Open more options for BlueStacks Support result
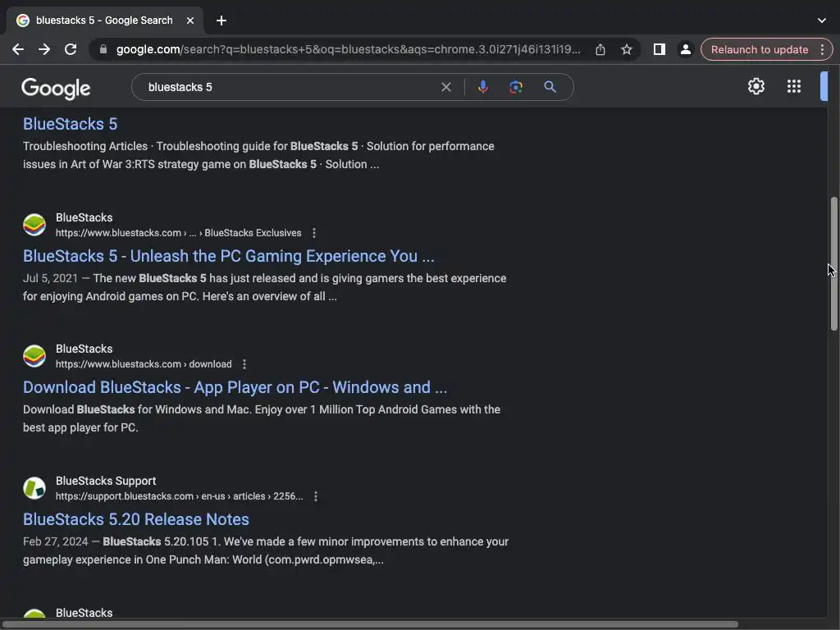The height and width of the screenshot is (630, 840). (x=316, y=496)
